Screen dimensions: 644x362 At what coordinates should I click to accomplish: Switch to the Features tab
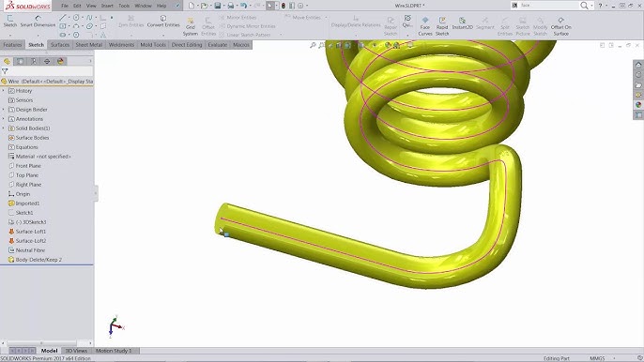pyautogui.click(x=13, y=45)
